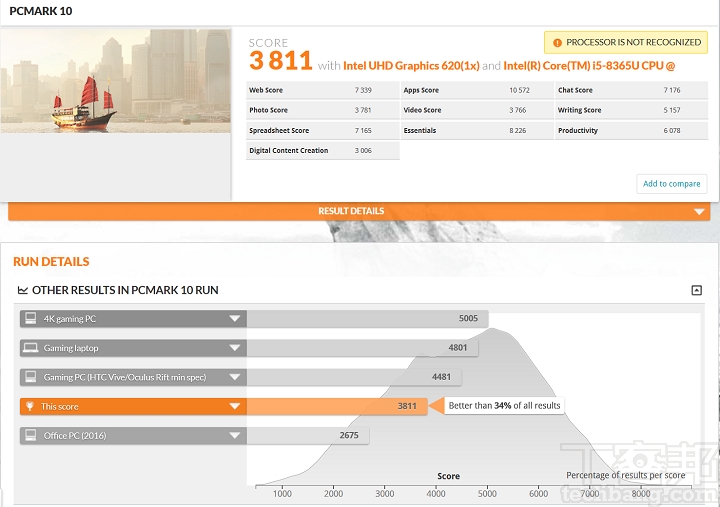Click the Office PC (2016) icon

click(30, 436)
